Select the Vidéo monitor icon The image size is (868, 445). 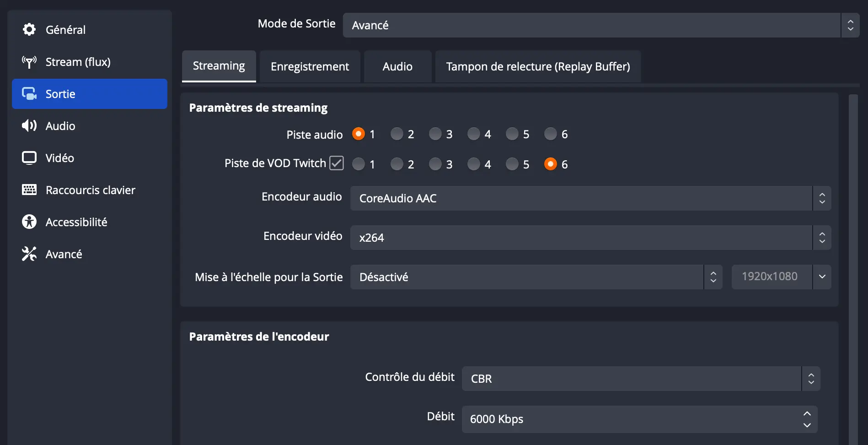click(29, 157)
